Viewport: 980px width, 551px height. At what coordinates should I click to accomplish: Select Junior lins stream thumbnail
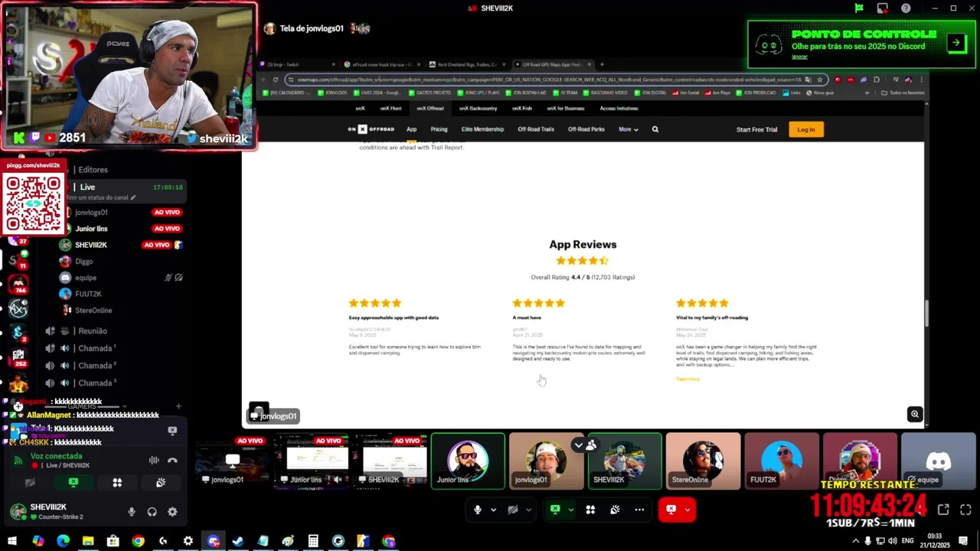(312, 461)
